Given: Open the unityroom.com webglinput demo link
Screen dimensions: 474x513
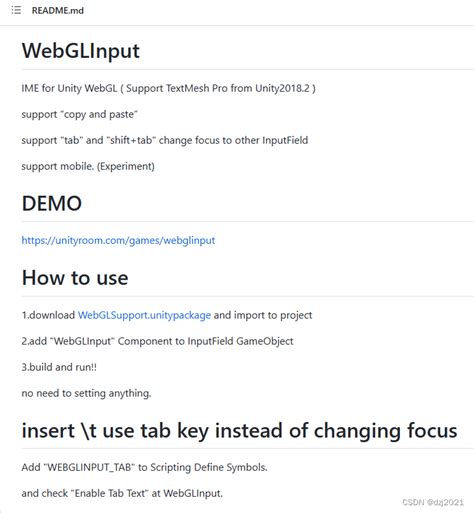Looking at the screenshot, I should (x=118, y=240).
